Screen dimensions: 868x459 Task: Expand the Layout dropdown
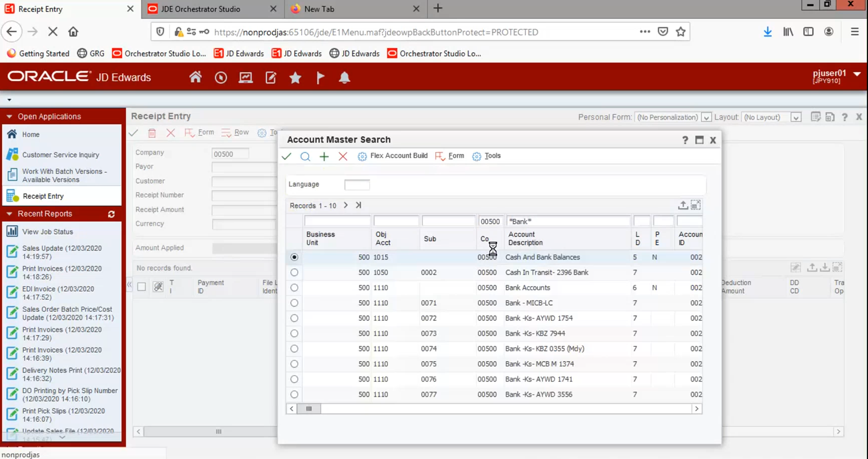pyautogui.click(x=796, y=117)
